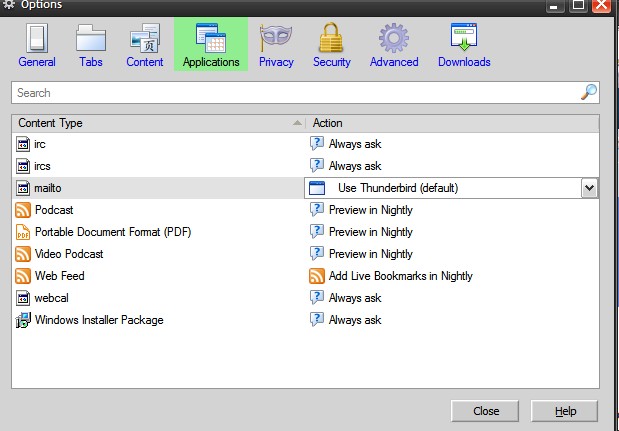Click the Video Podcast Preview in Nightly action
619x431 pixels.
point(370,254)
